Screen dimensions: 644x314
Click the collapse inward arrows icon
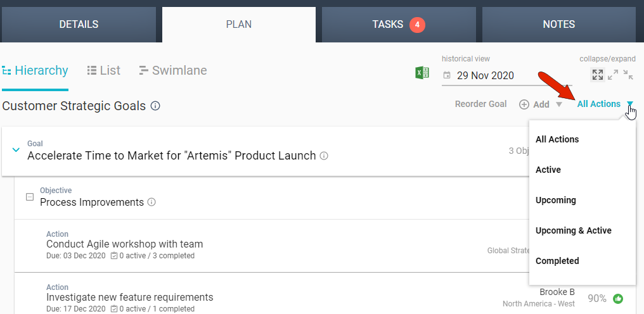click(628, 75)
